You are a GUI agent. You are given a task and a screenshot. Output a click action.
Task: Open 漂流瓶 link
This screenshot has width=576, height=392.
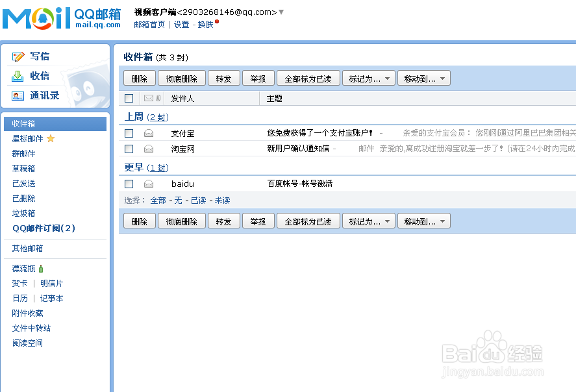[x=23, y=269]
